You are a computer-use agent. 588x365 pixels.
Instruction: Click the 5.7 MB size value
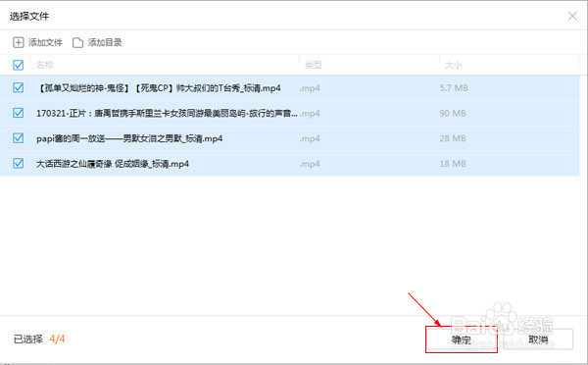click(454, 88)
